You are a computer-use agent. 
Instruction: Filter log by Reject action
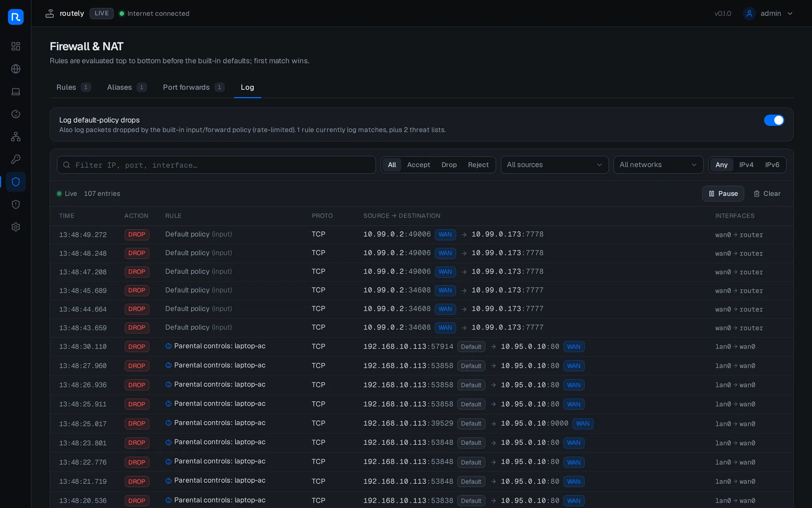[x=478, y=165]
